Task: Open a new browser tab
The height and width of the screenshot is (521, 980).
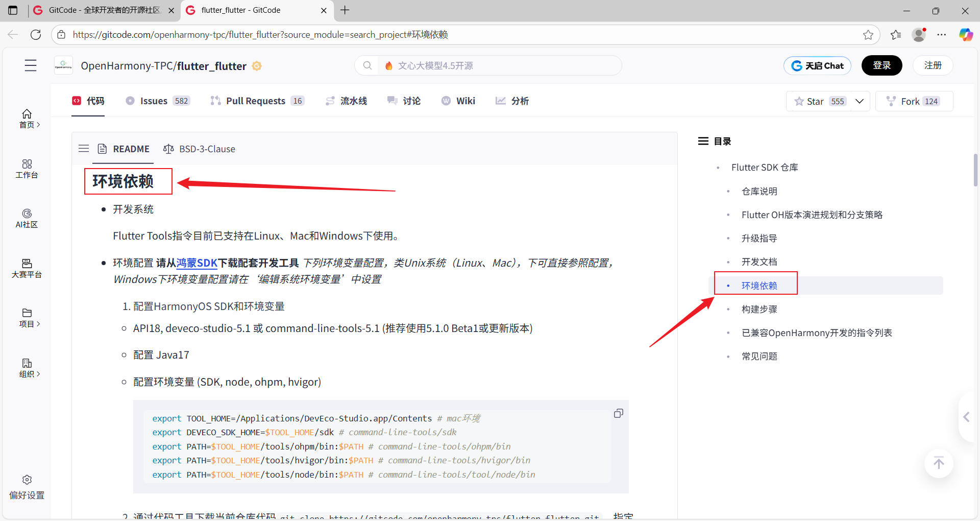Action: pyautogui.click(x=345, y=10)
